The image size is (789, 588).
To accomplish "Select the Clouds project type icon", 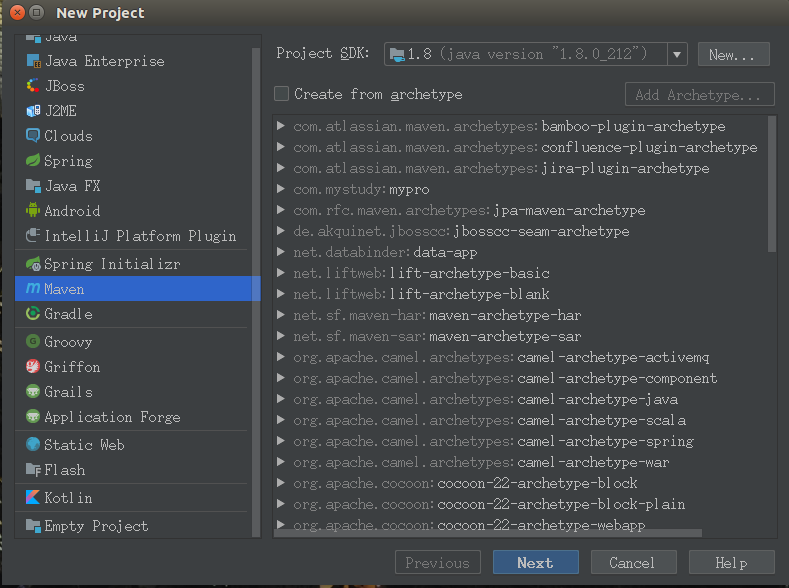I will (33, 135).
